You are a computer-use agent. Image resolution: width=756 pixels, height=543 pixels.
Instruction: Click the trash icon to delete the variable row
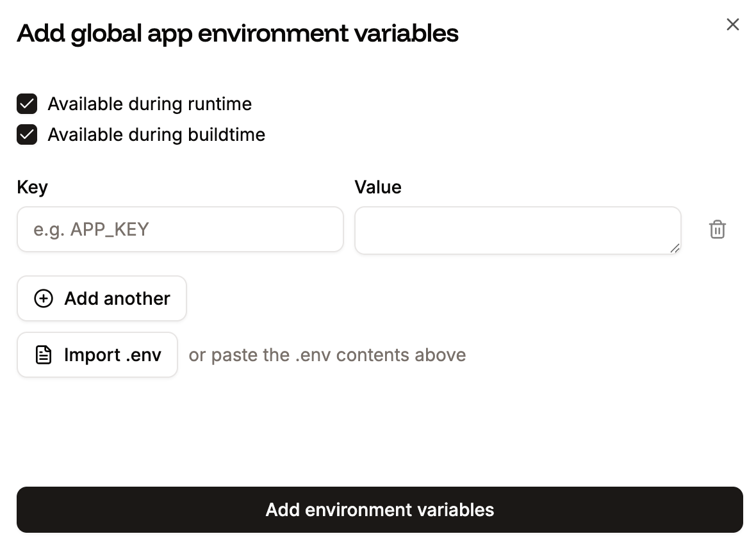[717, 229]
